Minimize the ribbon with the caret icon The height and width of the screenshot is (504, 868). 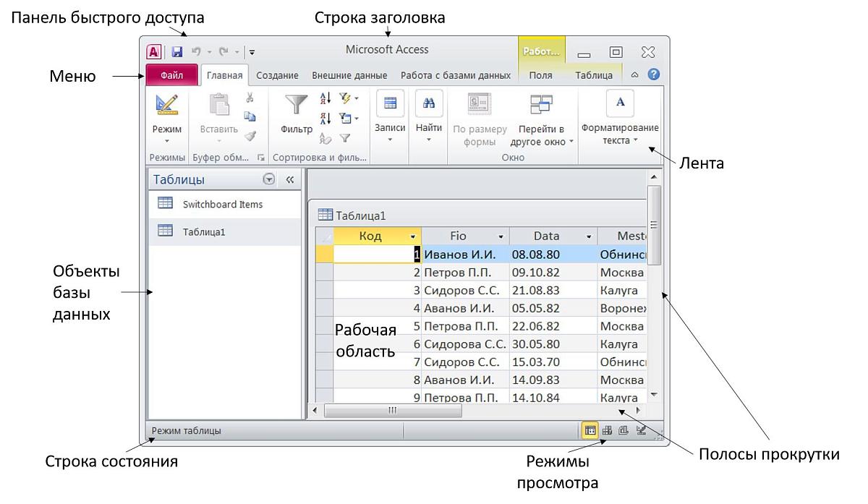[635, 74]
